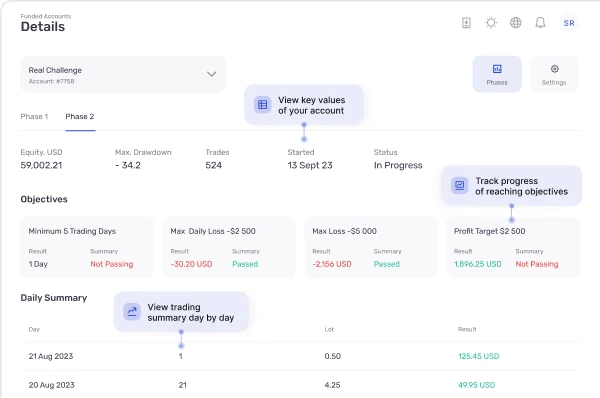
Task: Click the Lot column header
Action: [x=329, y=329]
